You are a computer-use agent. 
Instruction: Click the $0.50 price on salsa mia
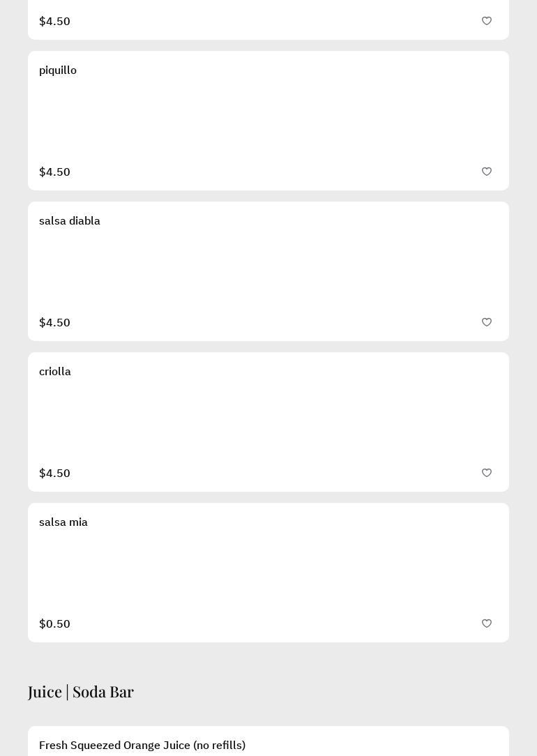tap(54, 623)
